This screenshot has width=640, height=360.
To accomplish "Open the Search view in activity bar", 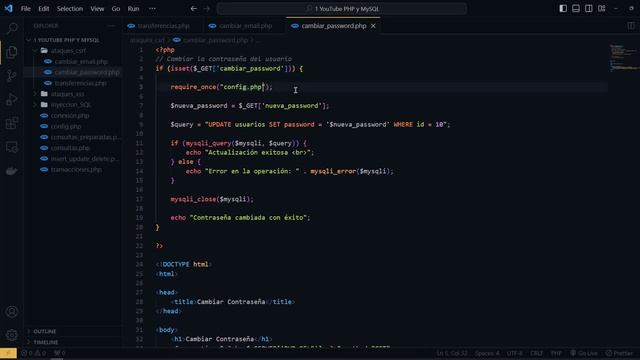I will [x=12, y=28].
